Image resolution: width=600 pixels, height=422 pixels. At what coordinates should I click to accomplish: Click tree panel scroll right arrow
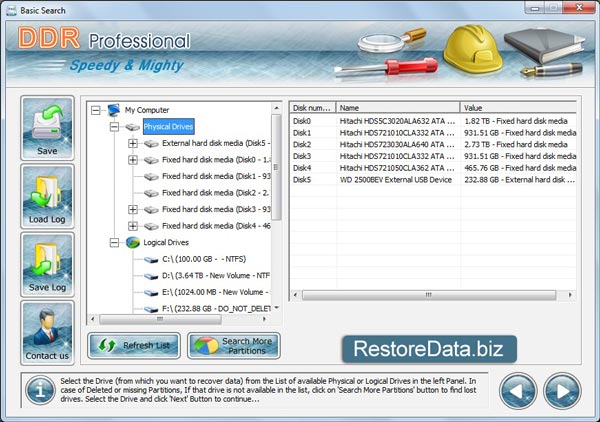pos(264,319)
